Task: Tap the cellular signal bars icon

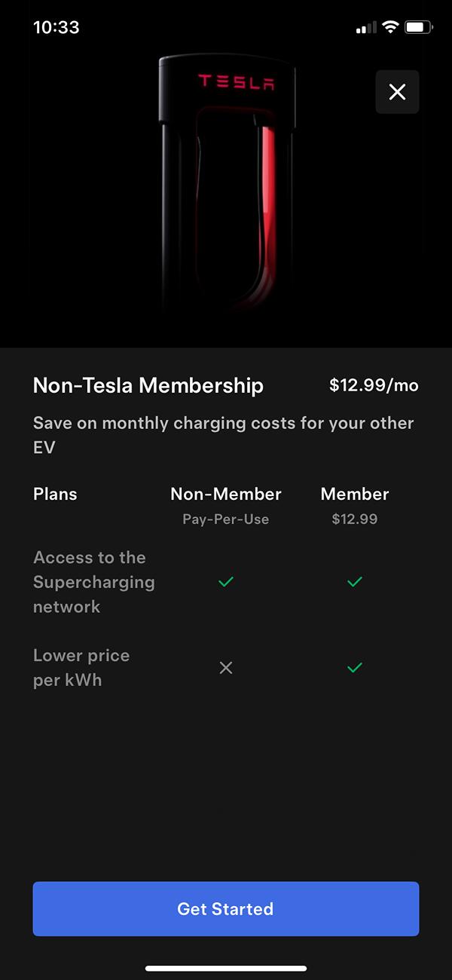Action: [x=365, y=28]
